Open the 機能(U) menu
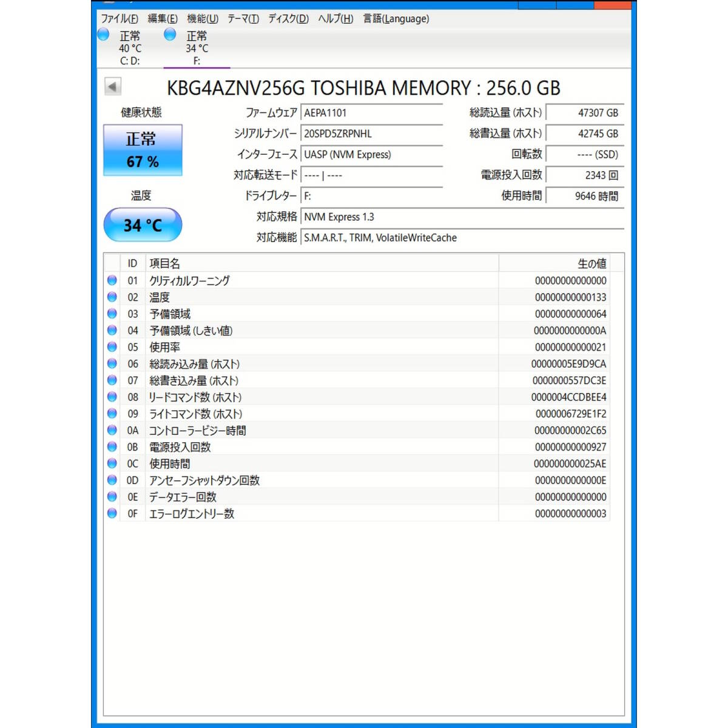728x728 pixels. click(x=203, y=19)
